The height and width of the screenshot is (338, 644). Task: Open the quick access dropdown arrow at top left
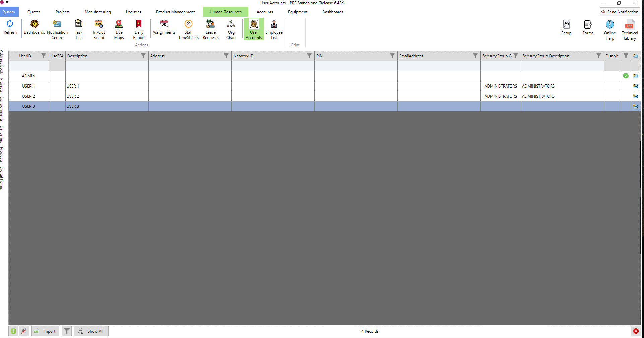coord(7,2)
